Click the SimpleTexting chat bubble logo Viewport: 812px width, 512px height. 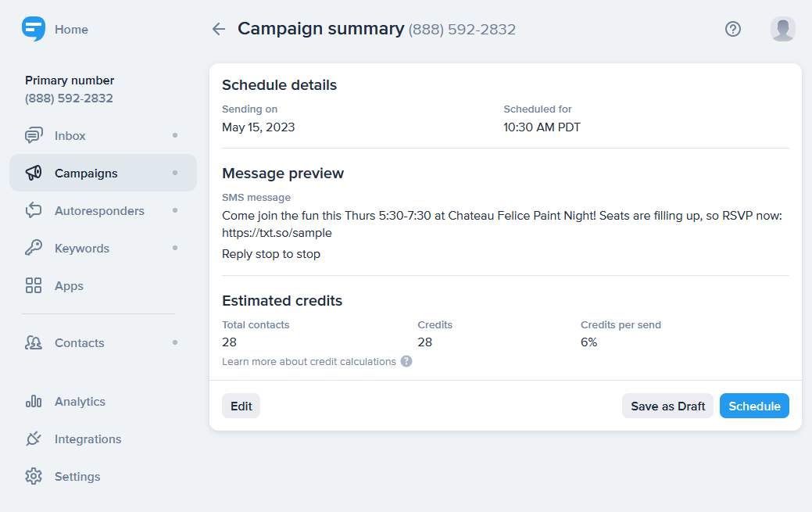pyautogui.click(x=33, y=29)
